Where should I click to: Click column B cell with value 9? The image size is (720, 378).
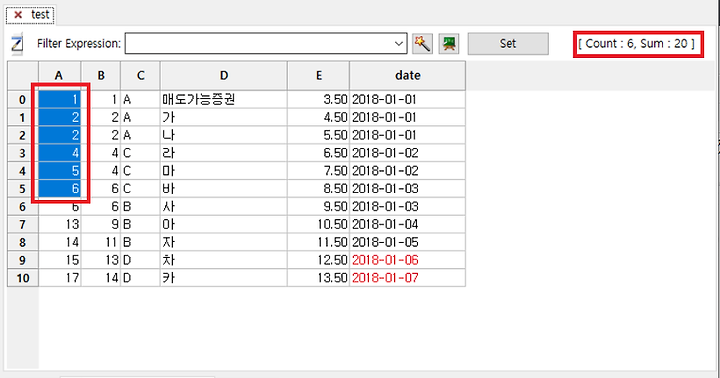[101, 225]
